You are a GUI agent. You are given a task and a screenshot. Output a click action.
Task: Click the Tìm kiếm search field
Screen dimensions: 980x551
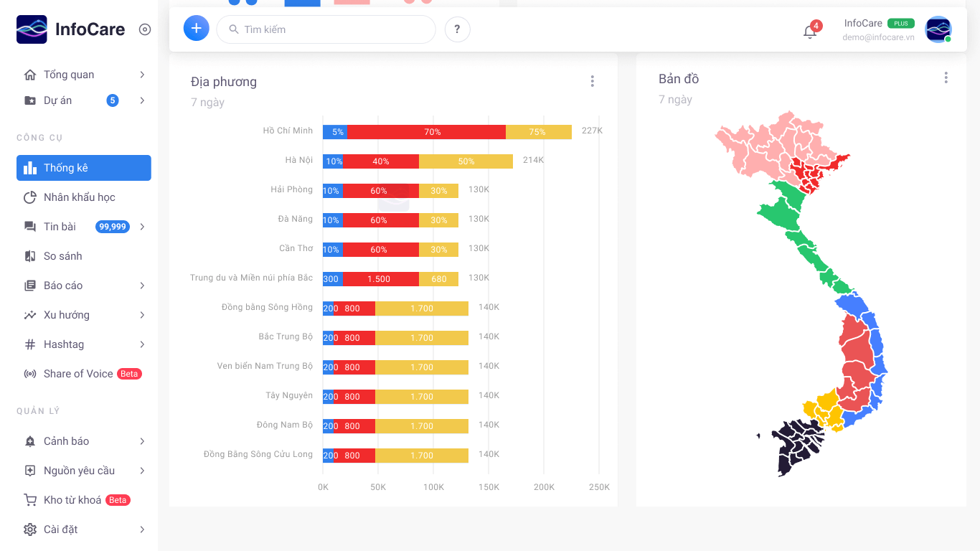pyautogui.click(x=326, y=29)
